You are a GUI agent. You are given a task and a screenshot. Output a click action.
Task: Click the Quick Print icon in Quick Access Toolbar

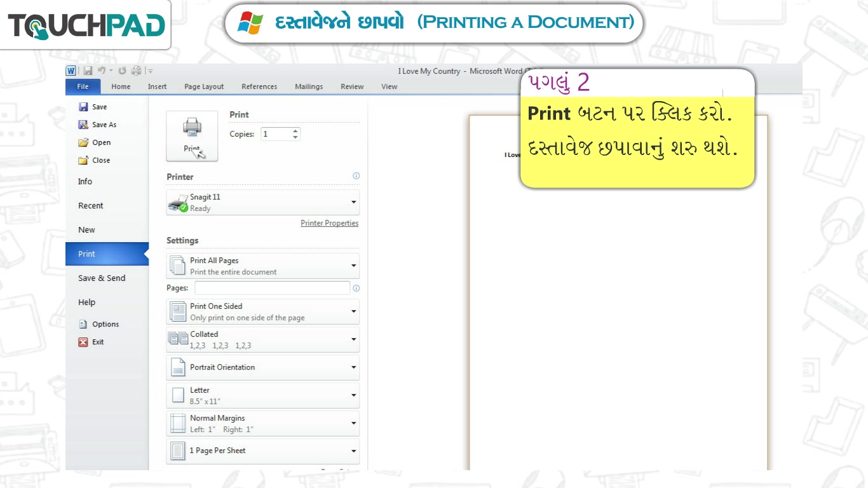pyautogui.click(x=135, y=71)
